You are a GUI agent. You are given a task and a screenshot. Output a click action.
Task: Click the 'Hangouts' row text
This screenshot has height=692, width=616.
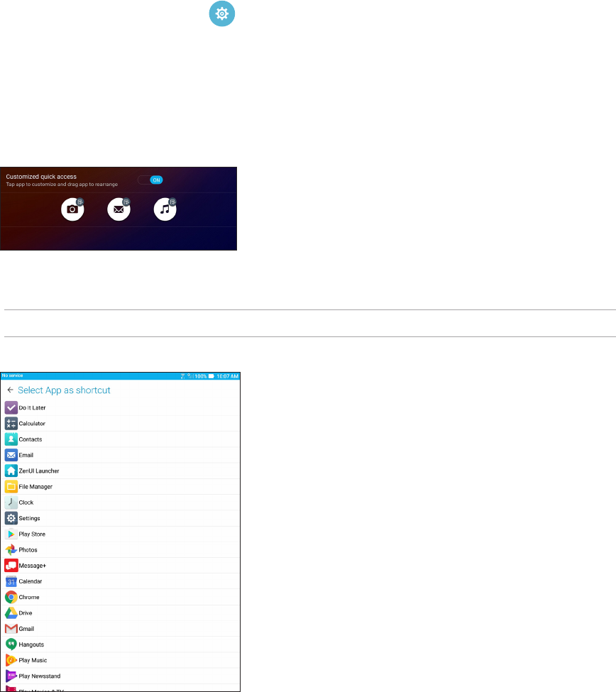(31, 644)
